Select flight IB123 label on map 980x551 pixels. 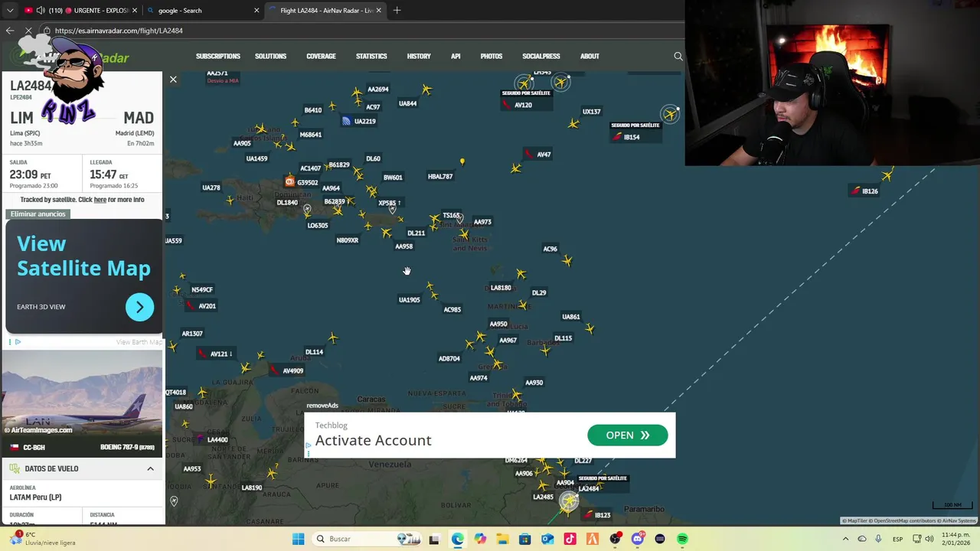click(598, 516)
